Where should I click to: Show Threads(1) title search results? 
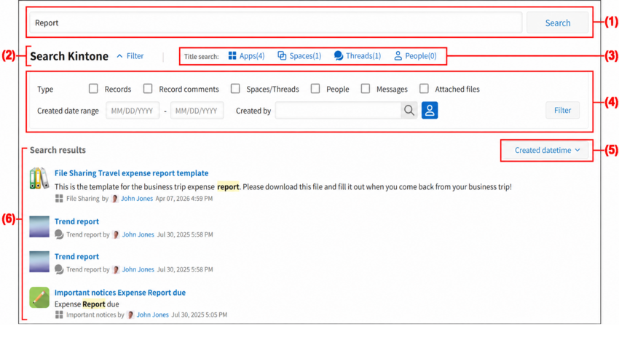(358, 55)
